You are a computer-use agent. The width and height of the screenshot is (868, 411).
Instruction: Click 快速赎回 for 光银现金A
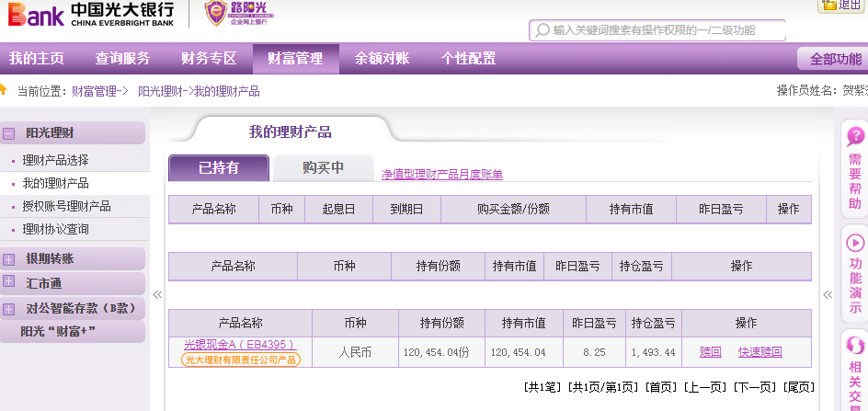click(760, 352)
